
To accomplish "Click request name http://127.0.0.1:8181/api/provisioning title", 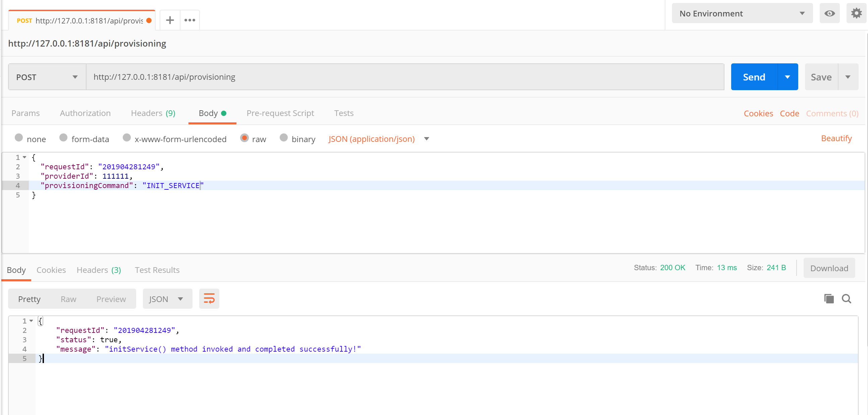I will (87, 44).
